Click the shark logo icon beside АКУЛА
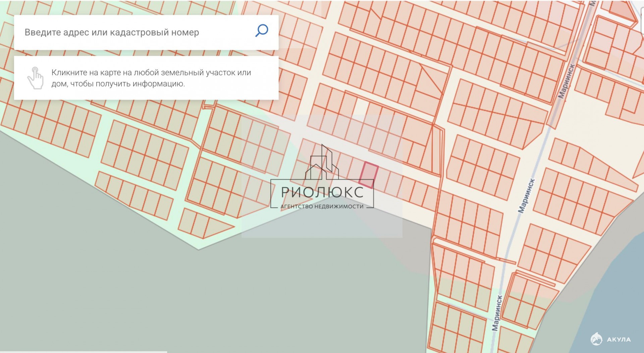This screenshot has width=644, height=353. [x=596, y=339]
